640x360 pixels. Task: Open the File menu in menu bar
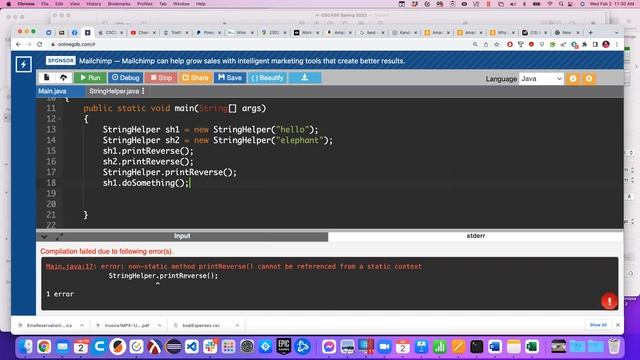click(x=45, y=4)
